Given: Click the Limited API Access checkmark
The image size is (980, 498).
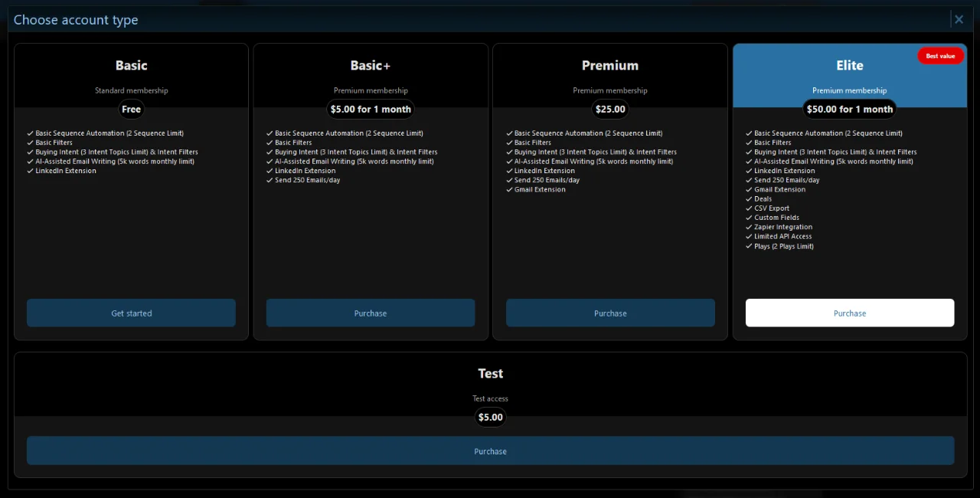Looking at the screenshot, I should tap(748, 236).
